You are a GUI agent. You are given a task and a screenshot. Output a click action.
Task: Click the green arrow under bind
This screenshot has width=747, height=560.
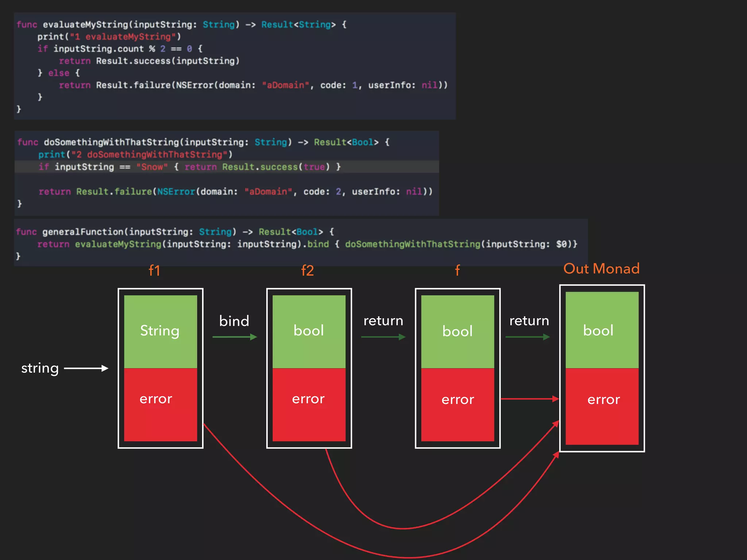point(235,337)
